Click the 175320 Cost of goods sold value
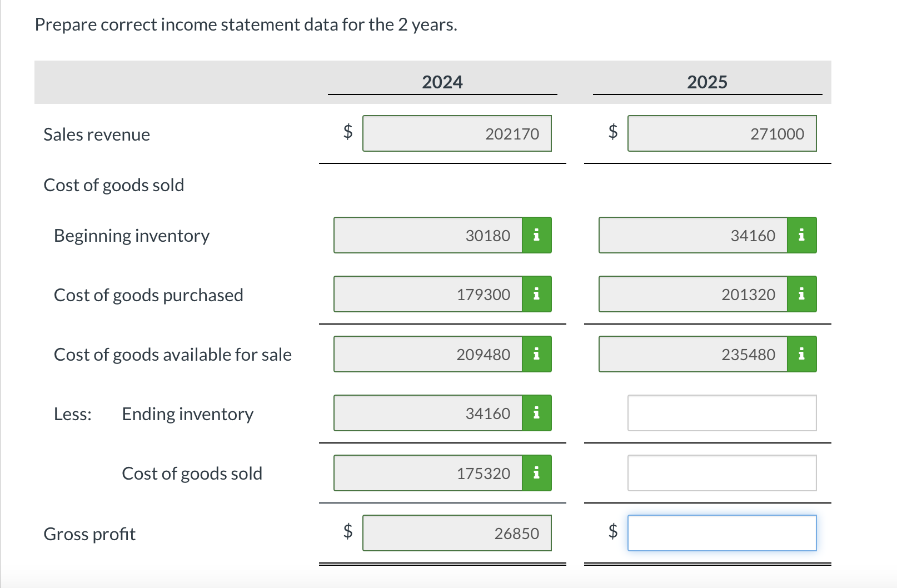Screen dimensions: 897x588 tap(428, 473)
